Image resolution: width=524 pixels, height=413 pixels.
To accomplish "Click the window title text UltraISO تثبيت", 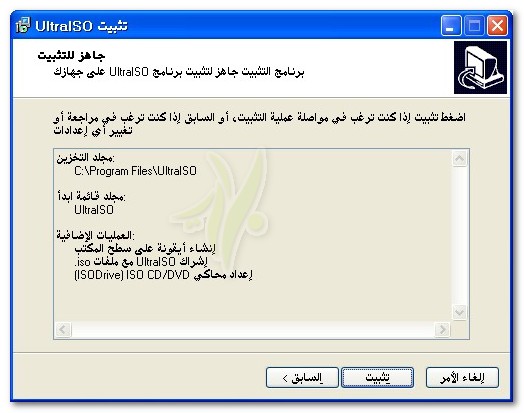I will click(x=81, y=26).
